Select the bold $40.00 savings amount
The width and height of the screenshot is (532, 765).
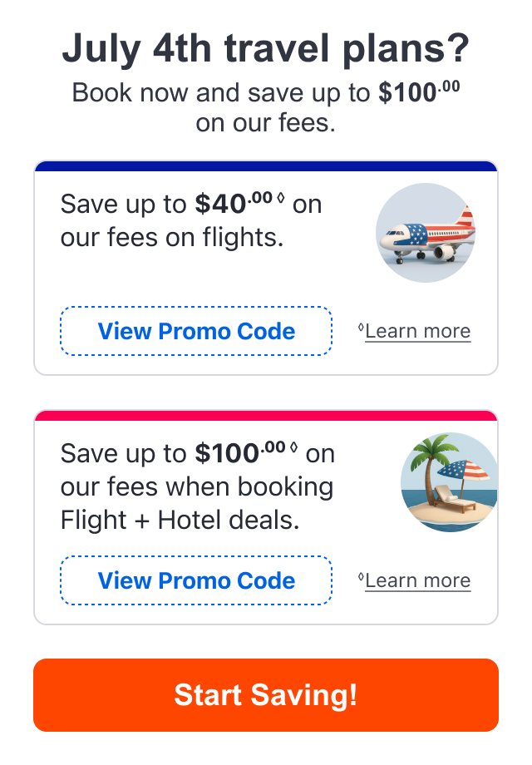point(234,203)
